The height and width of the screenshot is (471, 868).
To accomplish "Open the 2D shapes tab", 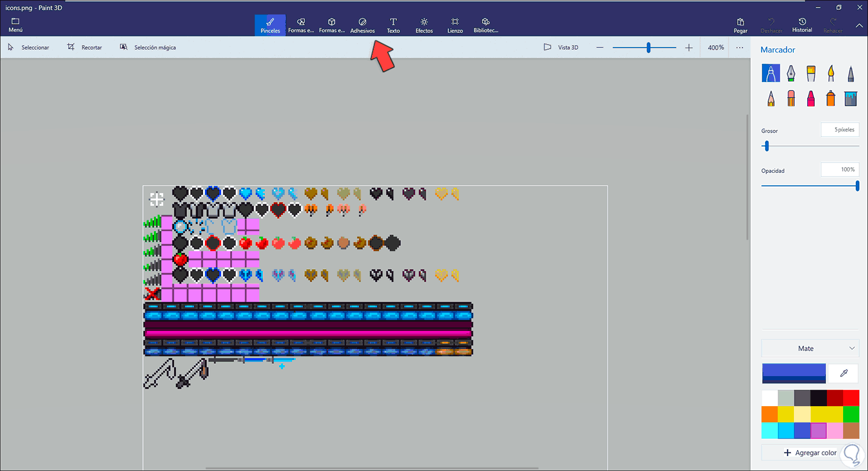I will (301, 25).
